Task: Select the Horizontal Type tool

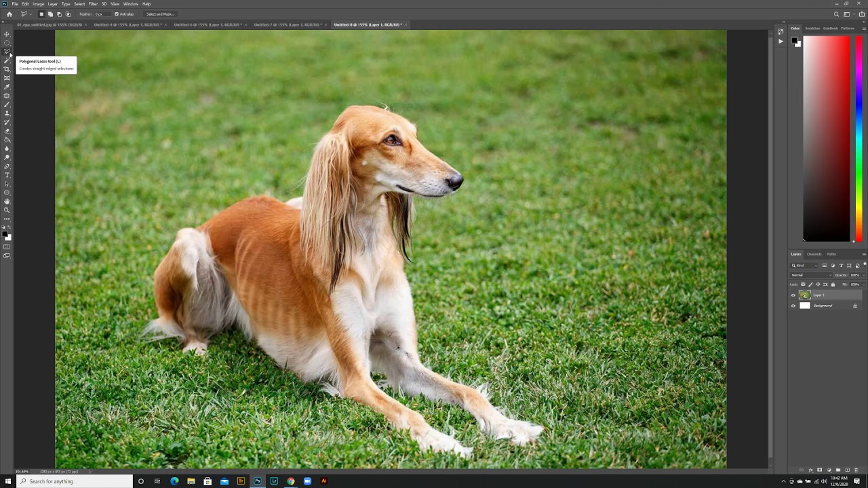Action: click(x=7, y=175)
